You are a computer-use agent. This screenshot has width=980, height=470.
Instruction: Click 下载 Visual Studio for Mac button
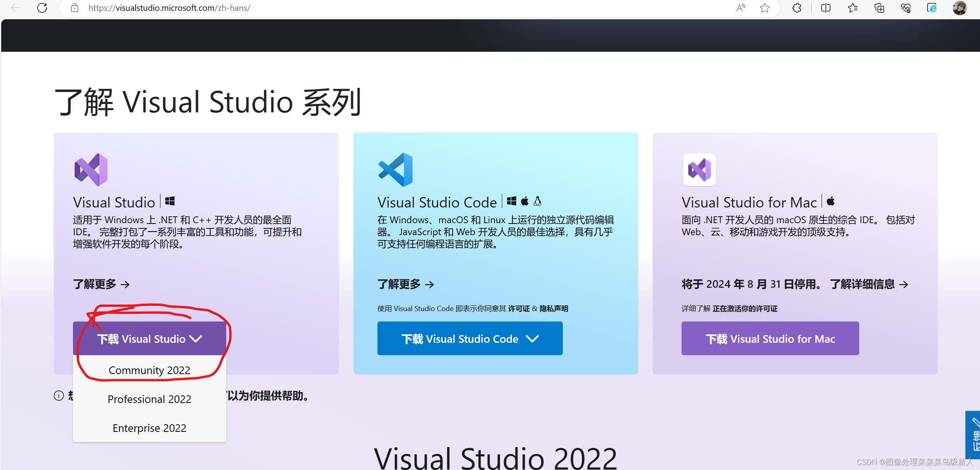770,339
